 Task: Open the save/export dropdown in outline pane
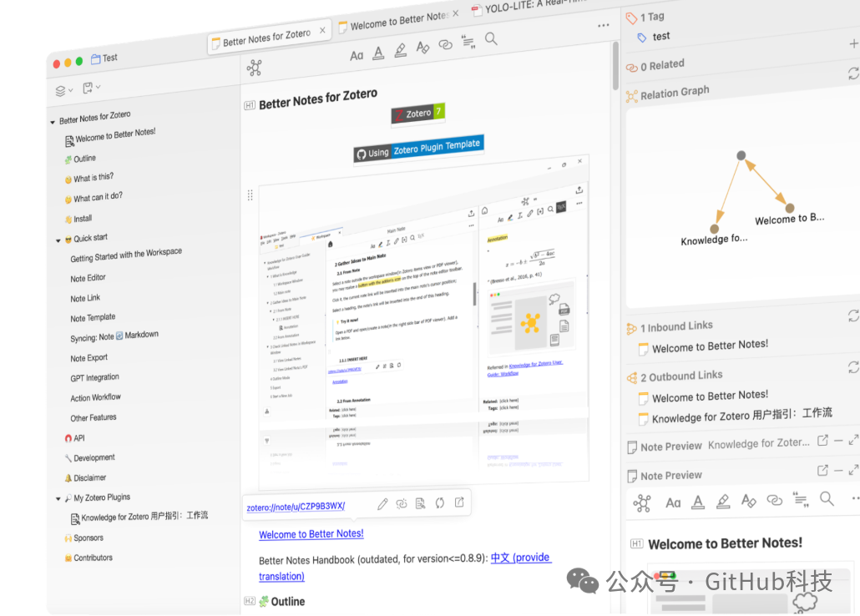pos(91,88)
